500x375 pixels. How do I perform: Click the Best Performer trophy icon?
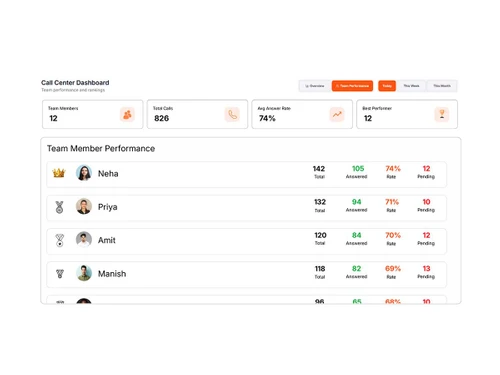[x=442, y=114]
